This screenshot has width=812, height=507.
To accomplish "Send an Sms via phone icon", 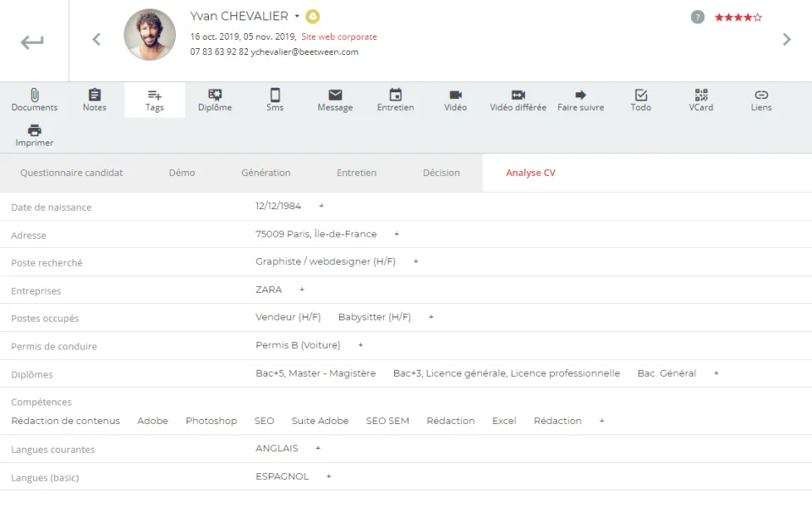I will tap(275, 100).
